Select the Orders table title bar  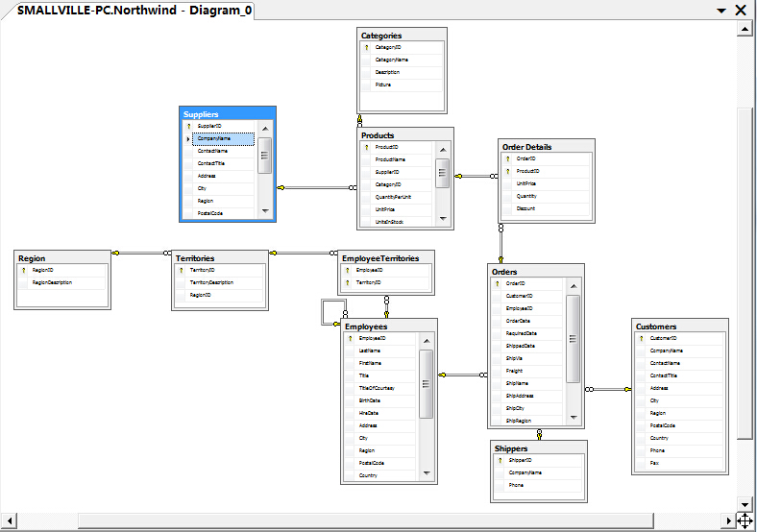[536, 272]
